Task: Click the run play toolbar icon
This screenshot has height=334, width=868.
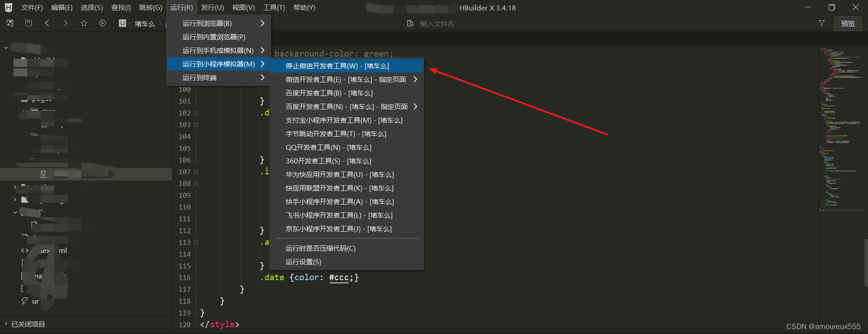Action: tap(103, 23)
